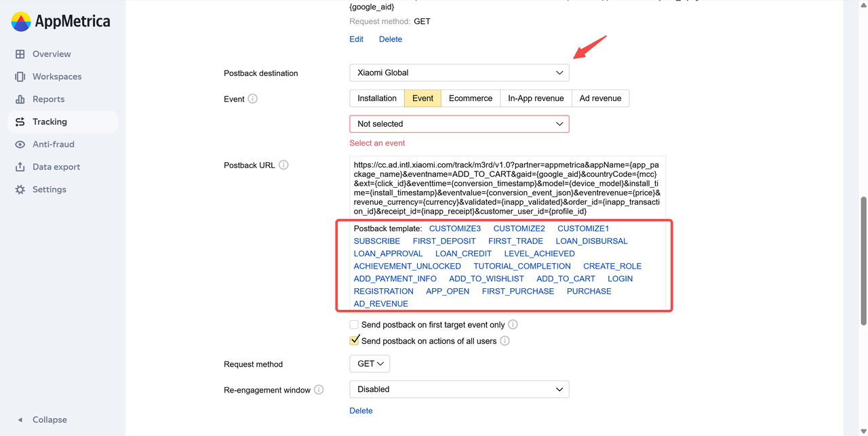This screenshot has width=868, height=436.
Task: Click the Data export upload icon
Action: click(20, 167)
